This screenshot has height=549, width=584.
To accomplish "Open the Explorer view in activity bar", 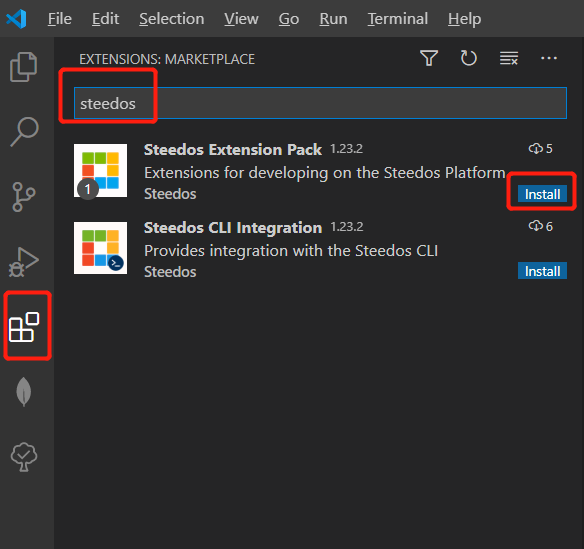I will [23, 67].
